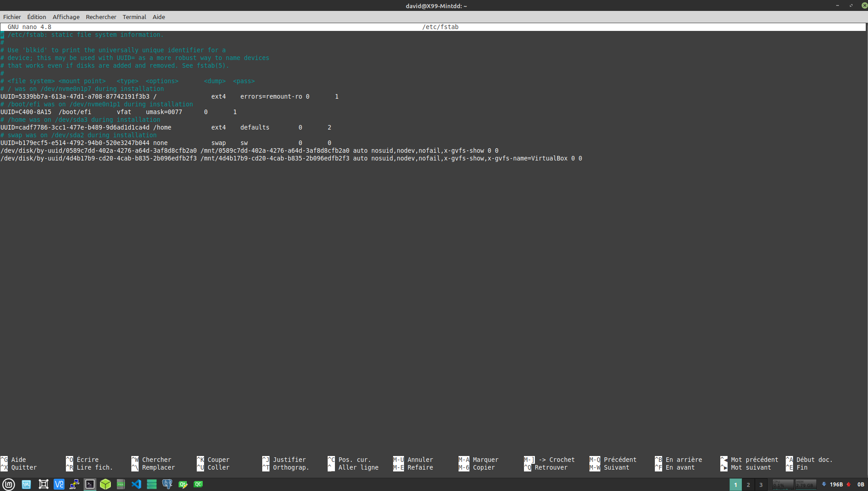This screenshot has width=868, height=491.
Task: Click the active terminal taskbar icon
Action: click(x=90, y=484)
